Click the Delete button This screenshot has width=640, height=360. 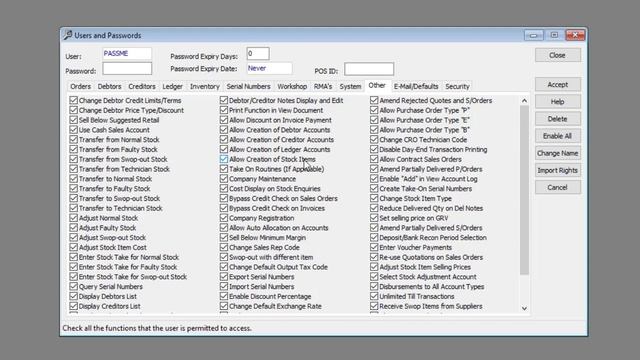point(558,119)
